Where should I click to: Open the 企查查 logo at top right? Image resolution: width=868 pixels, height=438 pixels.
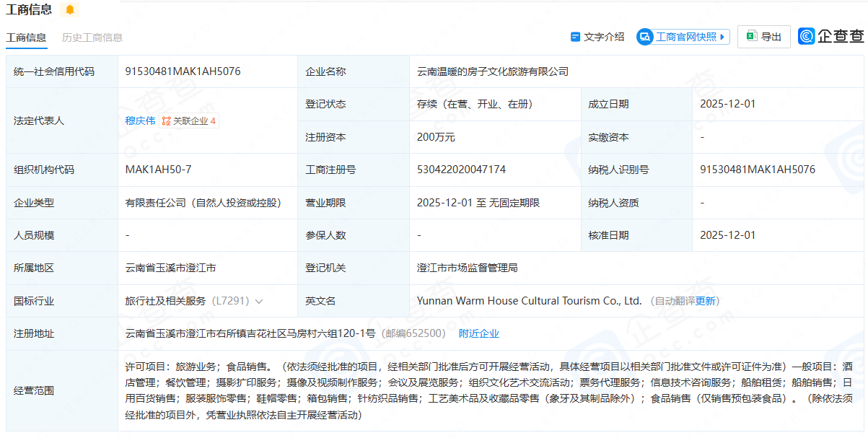pos(830,36)
